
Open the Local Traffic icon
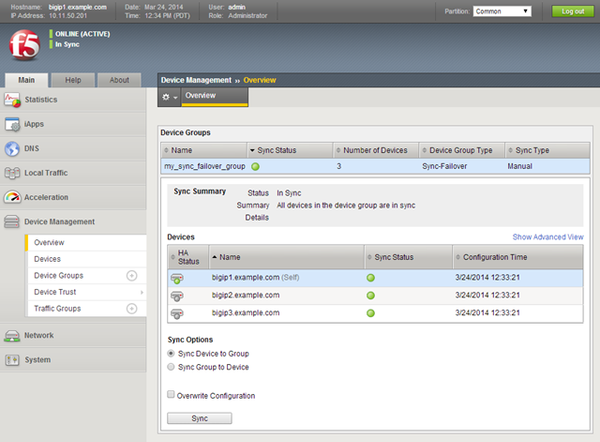[12, 173]
